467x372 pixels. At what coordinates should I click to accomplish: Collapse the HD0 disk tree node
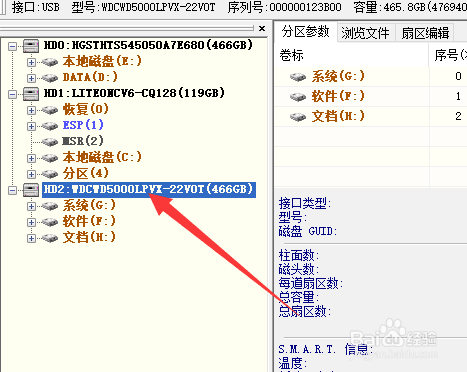pyautogui.click(x=12, y=46)
